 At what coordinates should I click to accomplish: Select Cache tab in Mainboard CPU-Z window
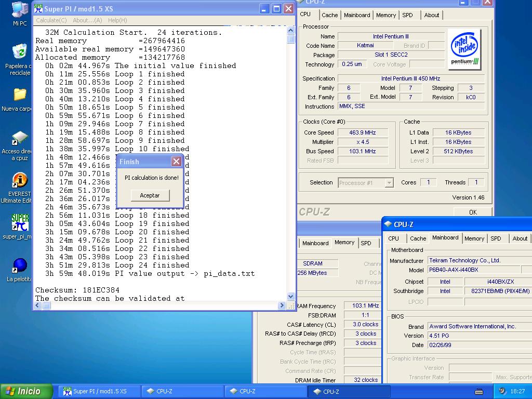point(418,238)
